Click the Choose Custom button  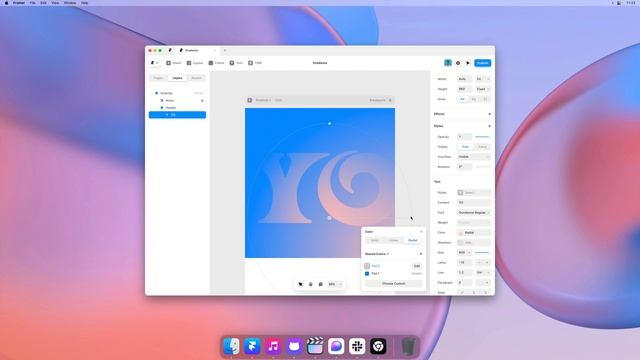click(393, 283)
